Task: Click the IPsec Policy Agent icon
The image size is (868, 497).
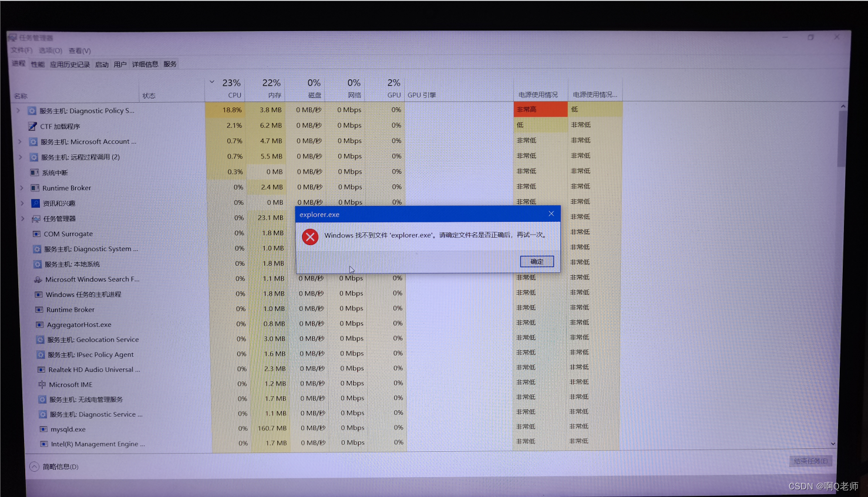Action: [41, 354]
